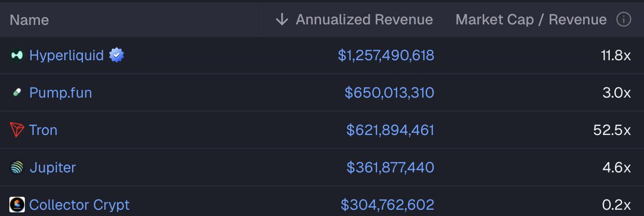Open the Pump.fun protocol link
The image size is (644, 216).
61,93
